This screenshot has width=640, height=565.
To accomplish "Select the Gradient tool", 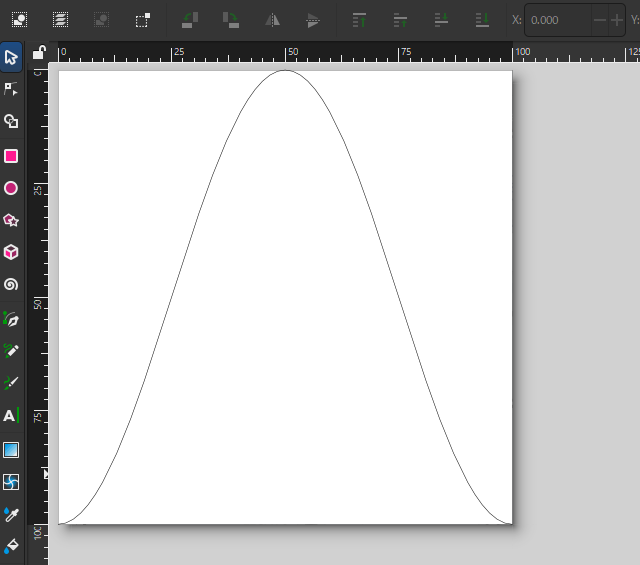I will 11,450.
